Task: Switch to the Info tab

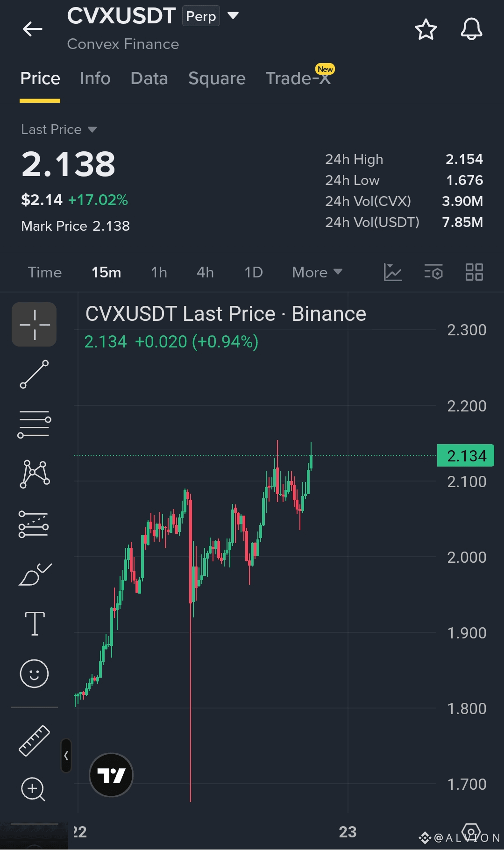Action: [95, 78]
